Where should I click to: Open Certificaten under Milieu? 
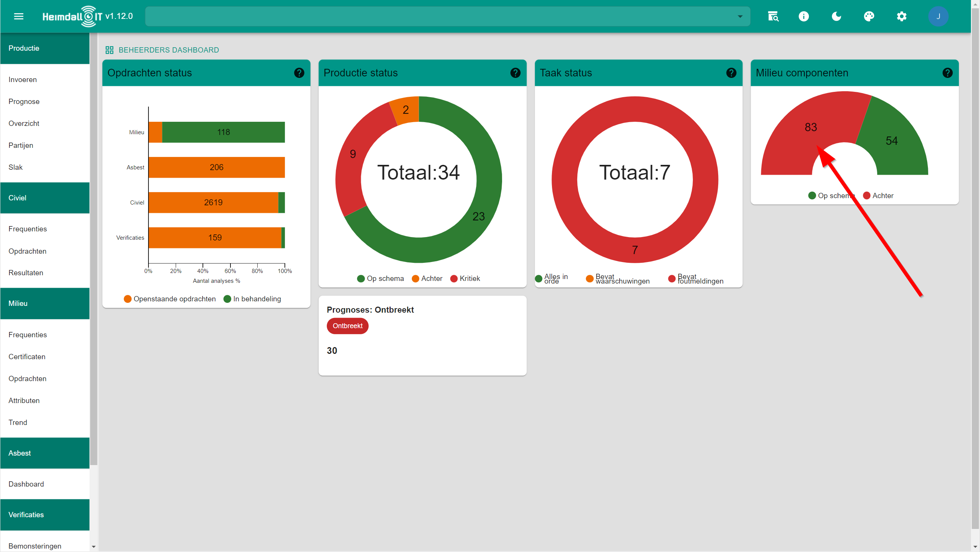pyautogui.click(x=26, y=357)
